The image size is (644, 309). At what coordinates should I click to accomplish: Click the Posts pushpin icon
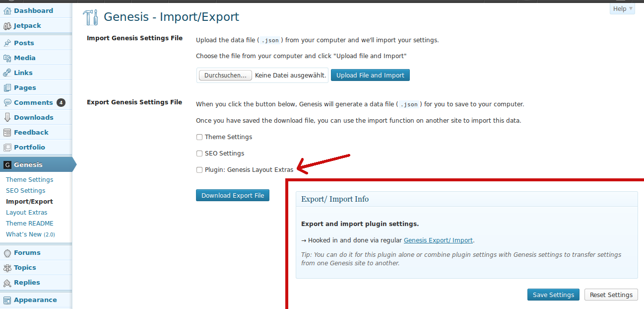(x=7, y=43)
